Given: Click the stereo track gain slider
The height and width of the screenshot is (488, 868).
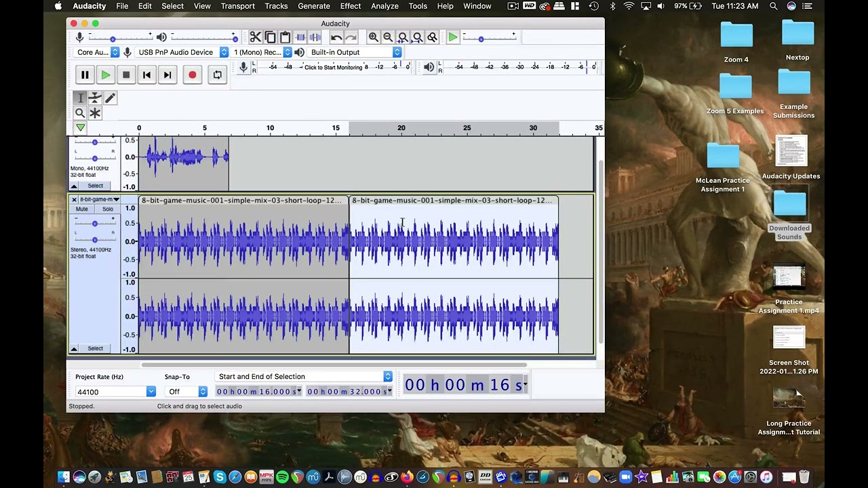Looking at the screenshot, I should coord(94,223).
